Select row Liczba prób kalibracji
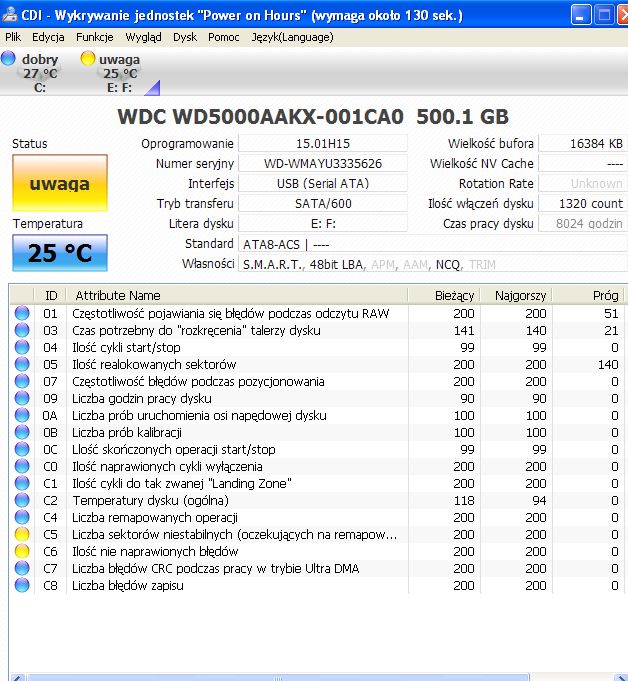 point(317,432)
